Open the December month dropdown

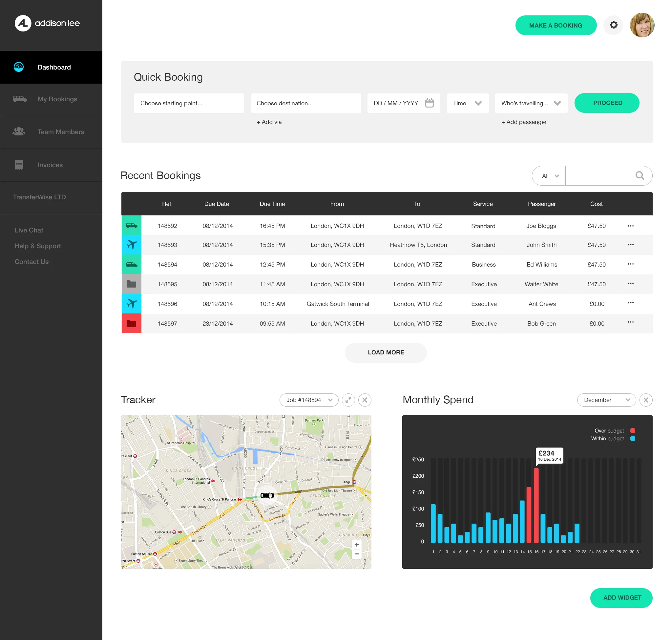(606, 400)
